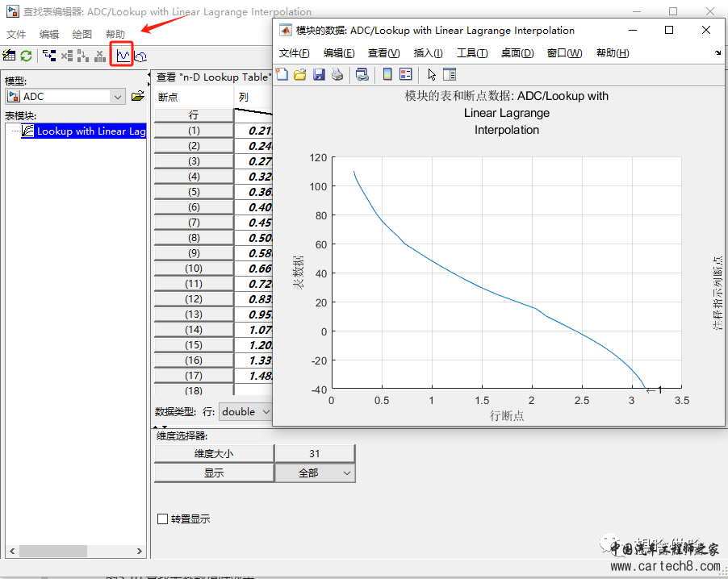Open 查看(V) menu in figure window
Screen dimensions: 728x579
click(x=384, y=53)
